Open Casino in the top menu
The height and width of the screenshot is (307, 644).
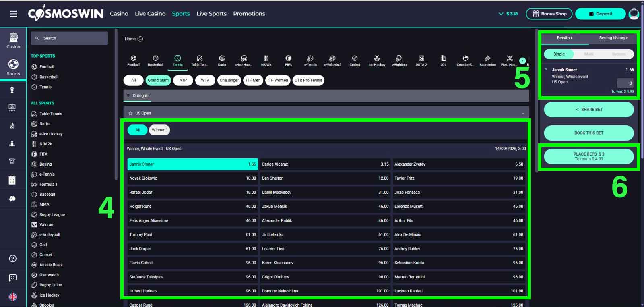pyautogui.click(x=119, y=14)
